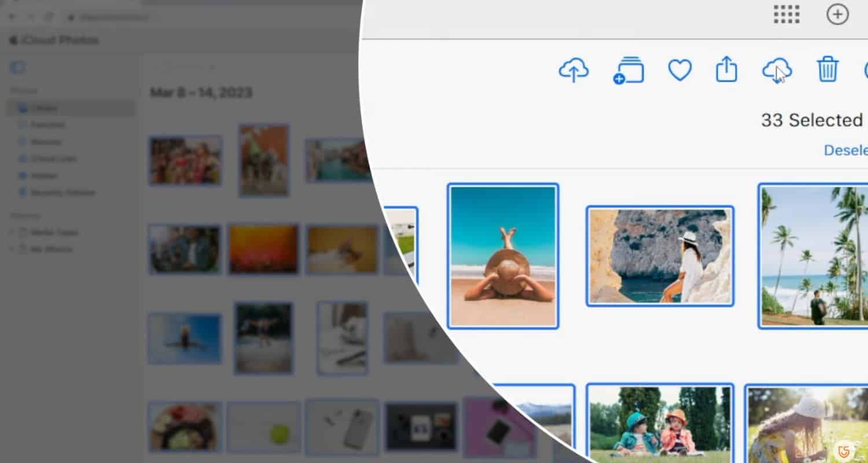Select the girl in flower field photo
The image size is (868, 463).
click(x=807, y=423)
